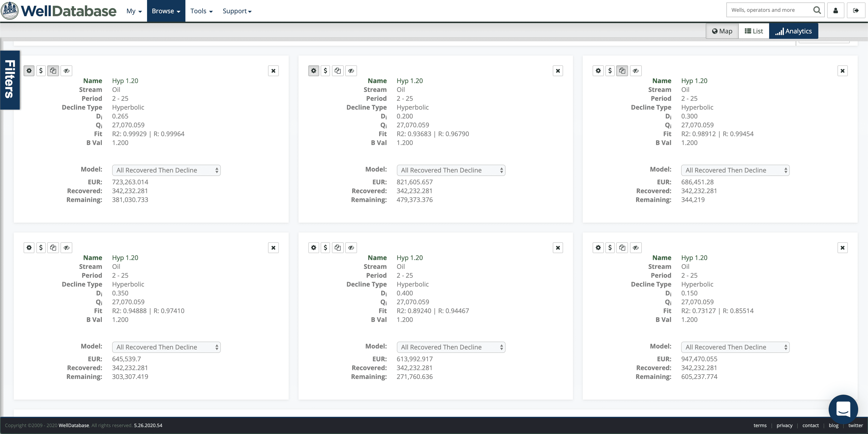Click the sign out icon
This screenshot has height=434, width=868.
pos(856,10)
